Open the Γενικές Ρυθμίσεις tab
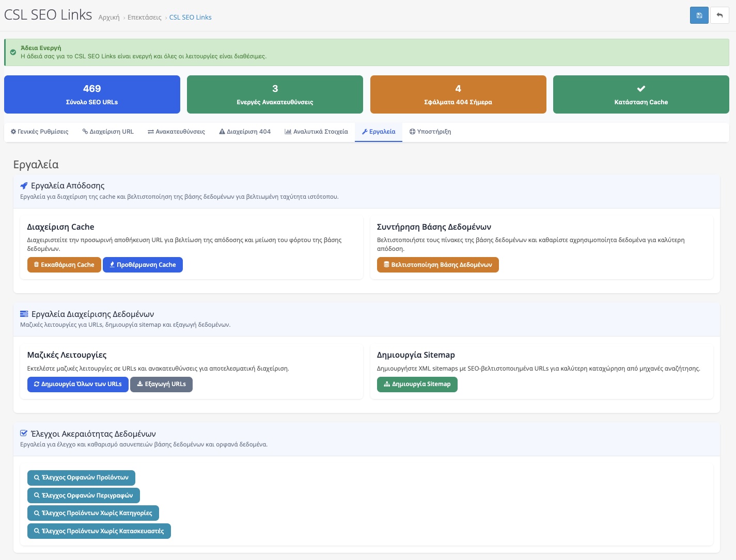736x560 pixels. 40,132
